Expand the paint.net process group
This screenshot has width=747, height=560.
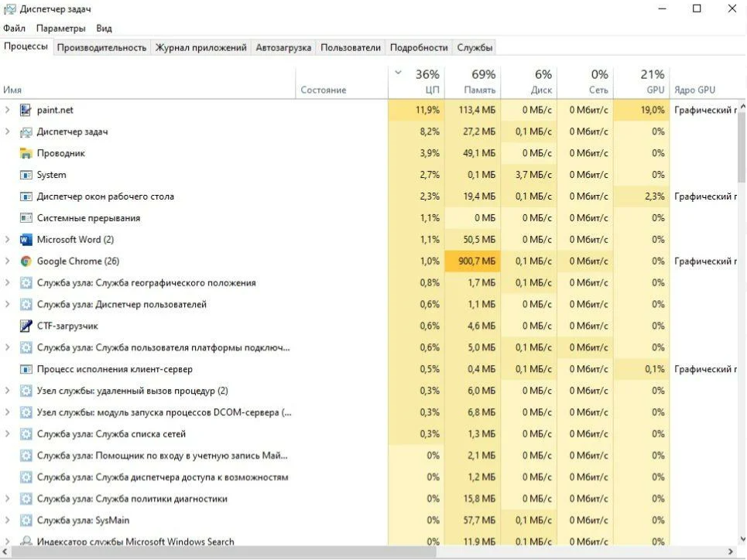pos(7,110)
